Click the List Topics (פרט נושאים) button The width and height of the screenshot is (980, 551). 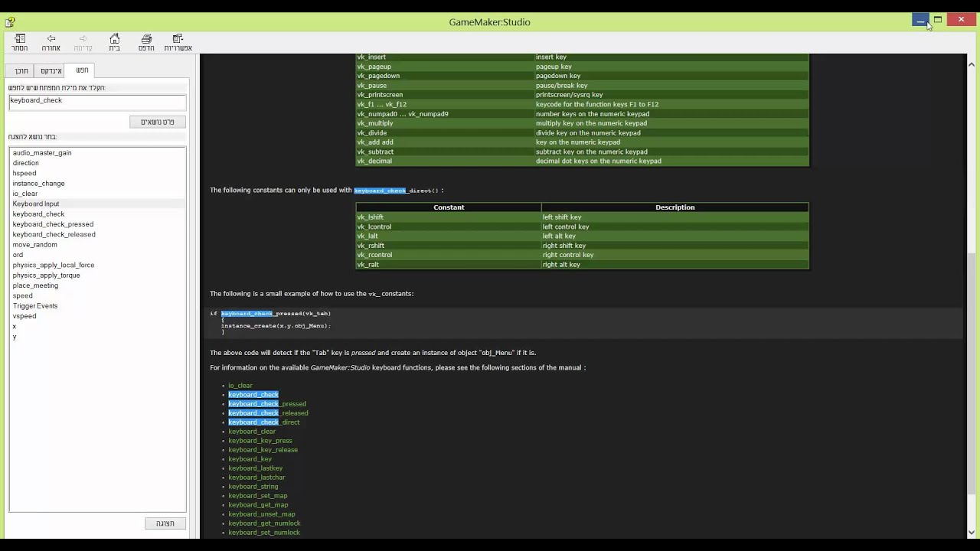tap(158, 122)
